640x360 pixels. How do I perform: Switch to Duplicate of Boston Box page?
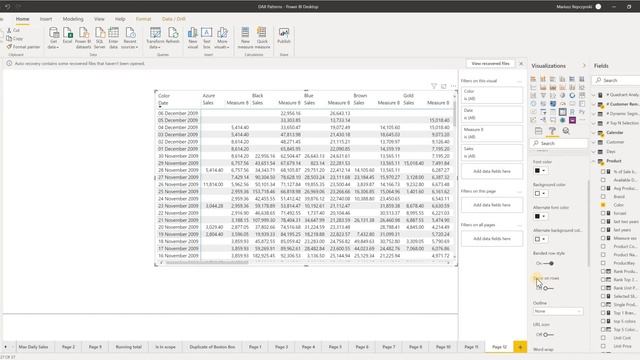(212, 347)
